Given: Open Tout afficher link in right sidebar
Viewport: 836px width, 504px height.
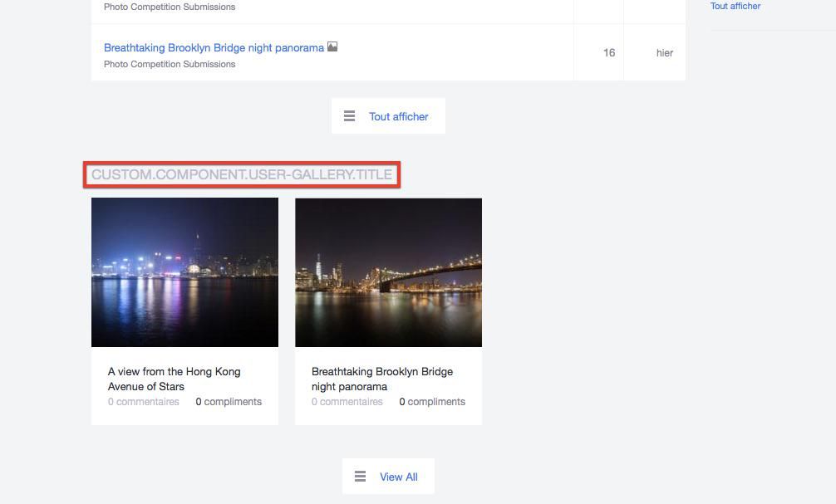Looking at the screenshot, I should pyautogui.click(x=735, y=6).
